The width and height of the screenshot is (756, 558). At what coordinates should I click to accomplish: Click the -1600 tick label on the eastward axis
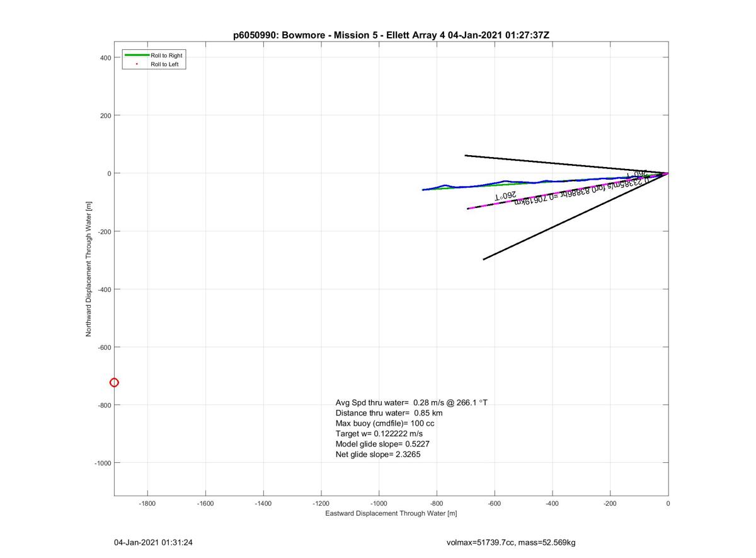tap(205, 504)
